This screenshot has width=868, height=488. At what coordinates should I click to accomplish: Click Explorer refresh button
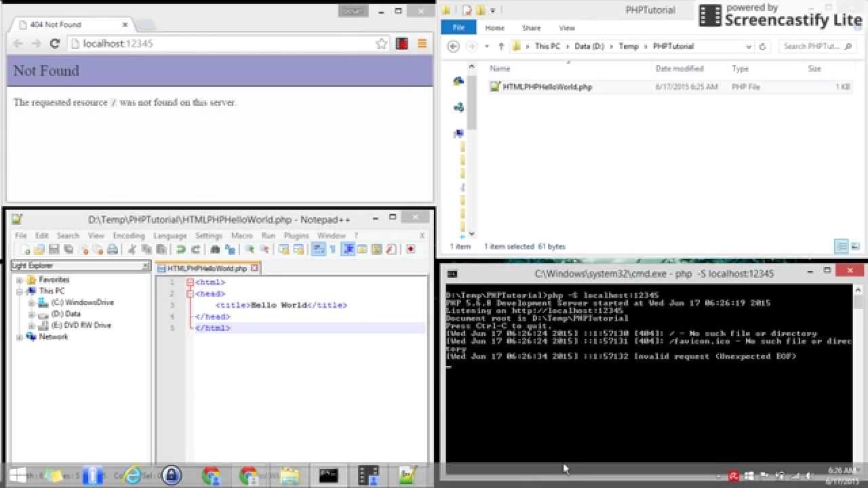point(762,46)
